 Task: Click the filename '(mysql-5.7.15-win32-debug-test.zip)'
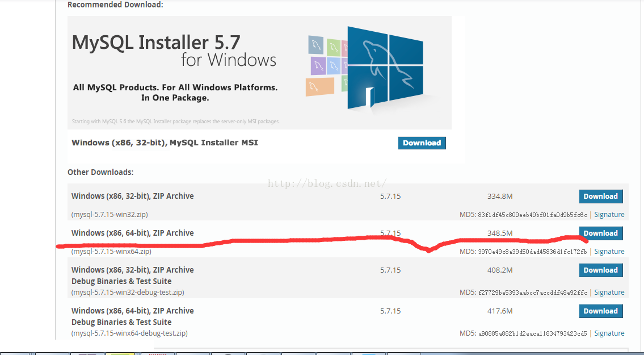(128, 292)
